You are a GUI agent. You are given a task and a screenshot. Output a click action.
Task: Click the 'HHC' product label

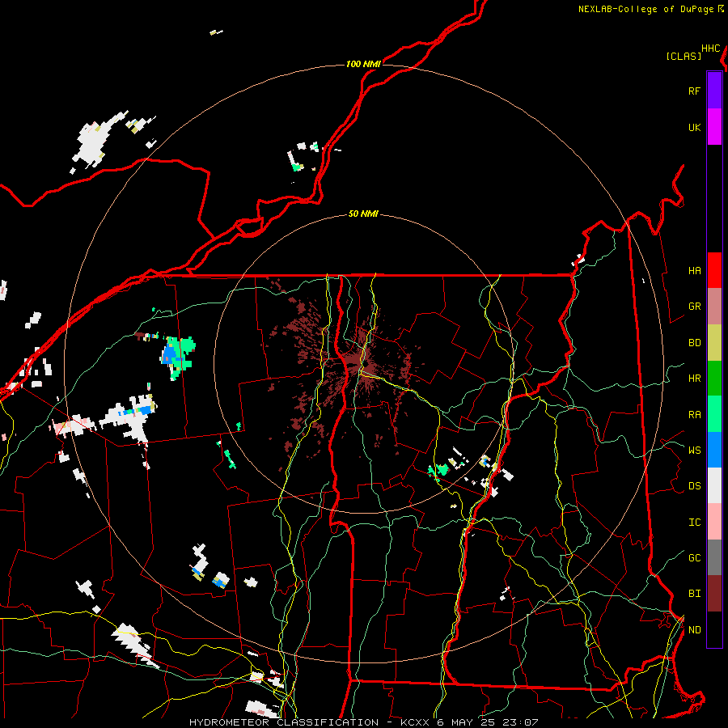[x=711, y=49]
